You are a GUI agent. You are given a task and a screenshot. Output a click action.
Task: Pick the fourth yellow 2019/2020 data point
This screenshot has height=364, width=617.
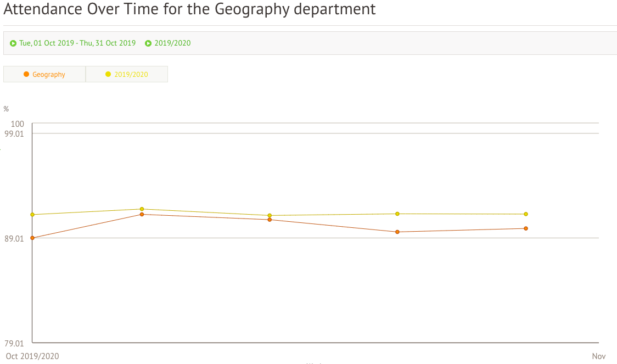coord(397,214)
